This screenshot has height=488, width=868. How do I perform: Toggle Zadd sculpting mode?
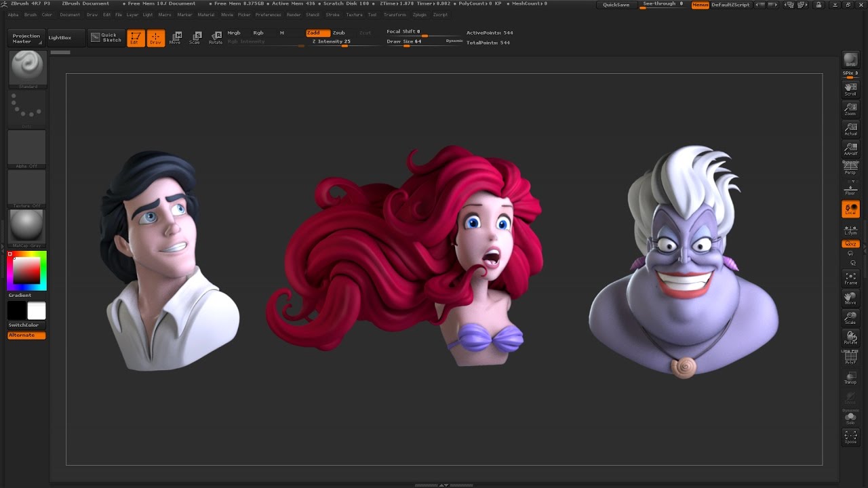point(317,33)
